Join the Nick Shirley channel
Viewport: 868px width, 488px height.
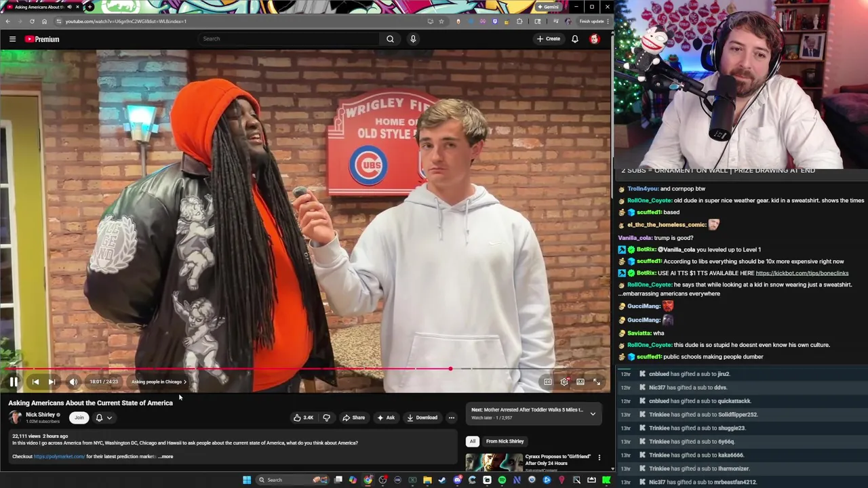pos(79,418)
